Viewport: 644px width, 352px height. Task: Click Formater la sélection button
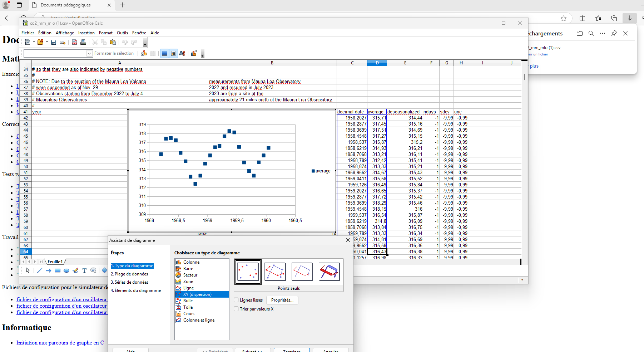click(x=114, y=53)
